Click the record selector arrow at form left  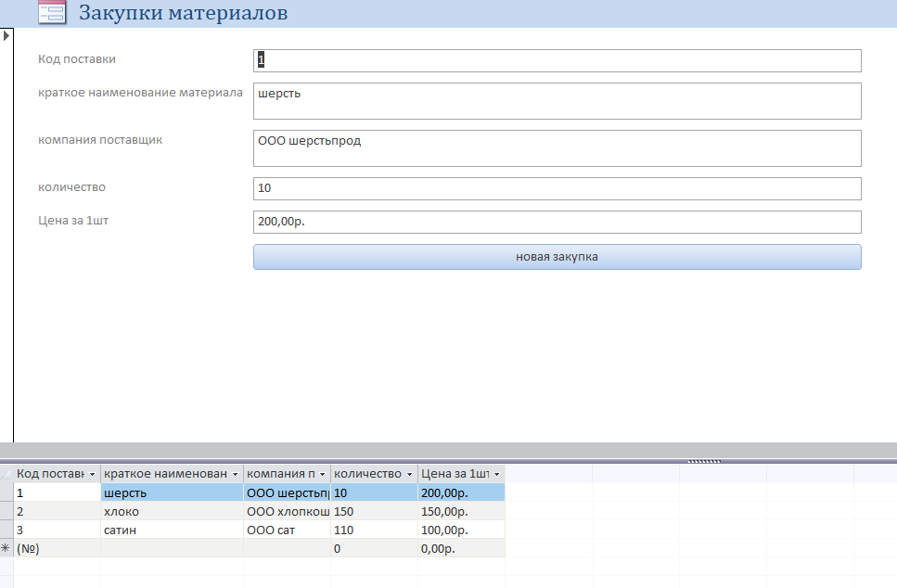(x=6, y=35)
